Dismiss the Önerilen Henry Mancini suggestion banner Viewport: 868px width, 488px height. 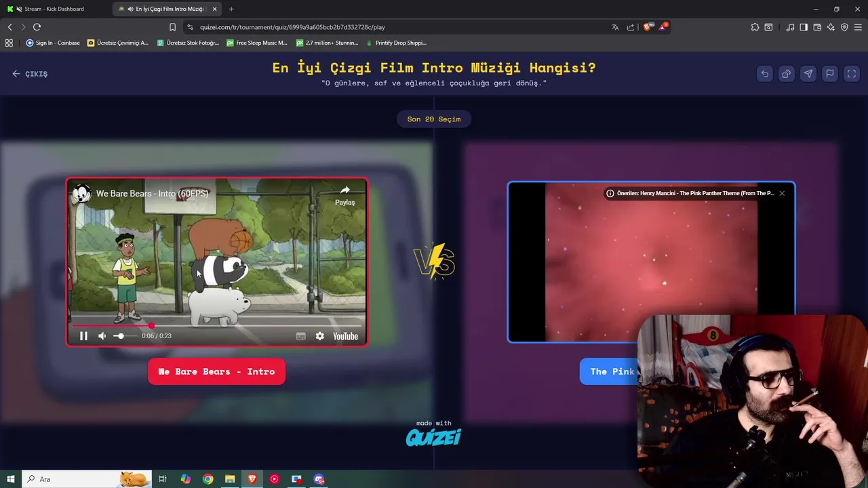coord(782,193)
